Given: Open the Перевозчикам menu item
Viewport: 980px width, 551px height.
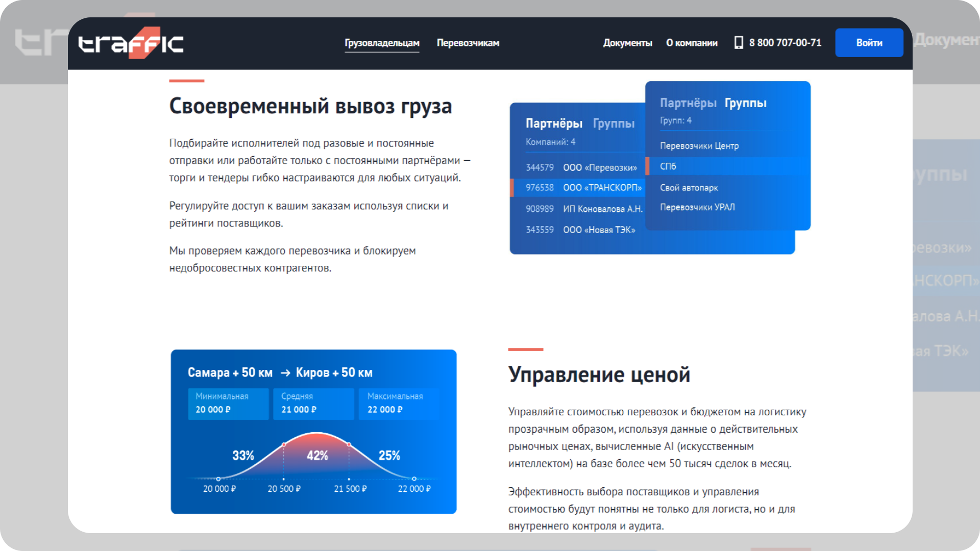Looking at the screenshot, I should 468,43.
